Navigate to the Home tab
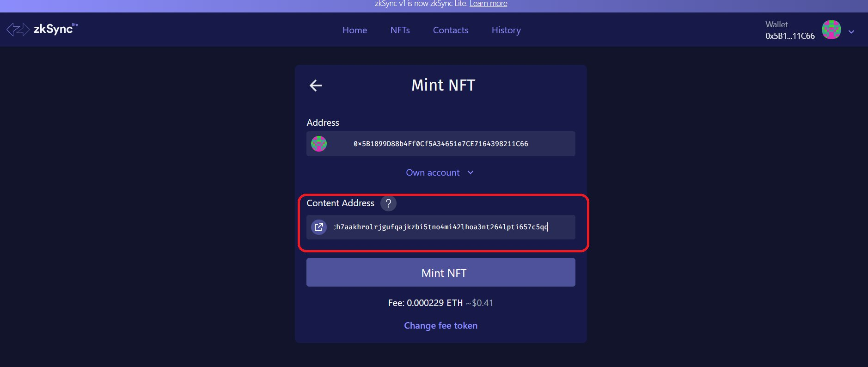The image size is (868, 367). tap(355, 30)
